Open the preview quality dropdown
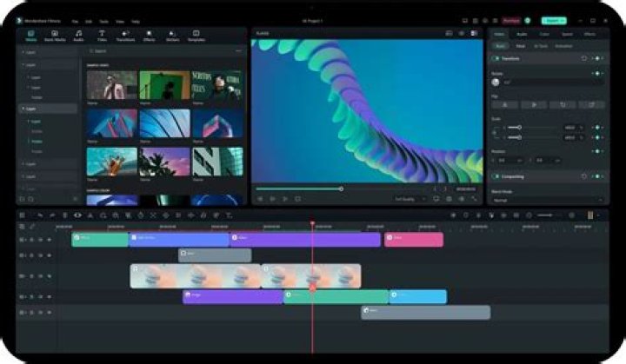626x364 pixels. click(407, 198)
